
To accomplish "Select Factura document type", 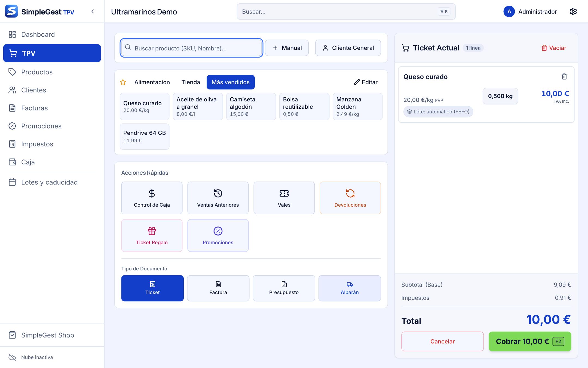I will point(218,288).
